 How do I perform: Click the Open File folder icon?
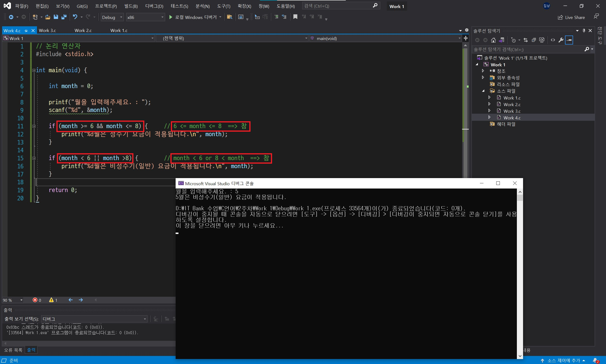click(x=48, y=17)
